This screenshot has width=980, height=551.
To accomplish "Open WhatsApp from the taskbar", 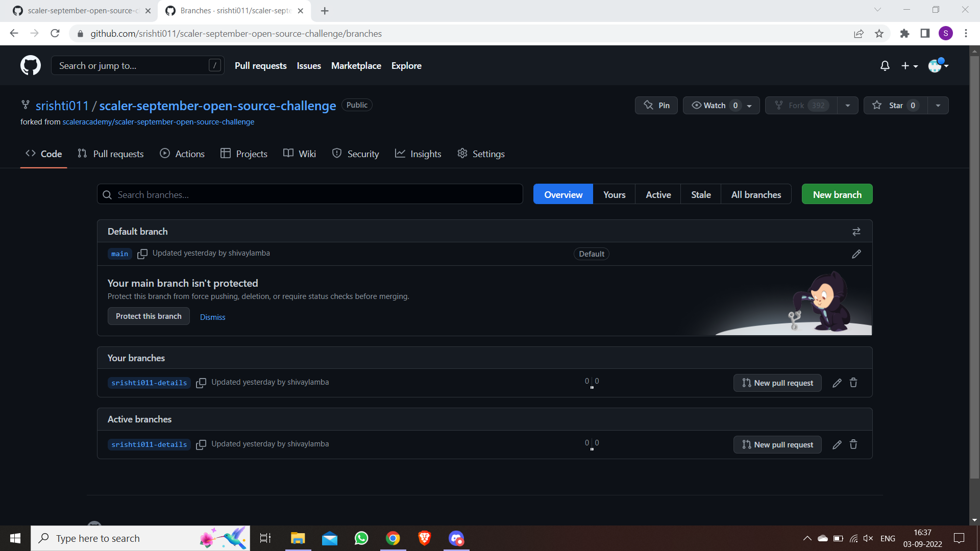I will [361, 538].
